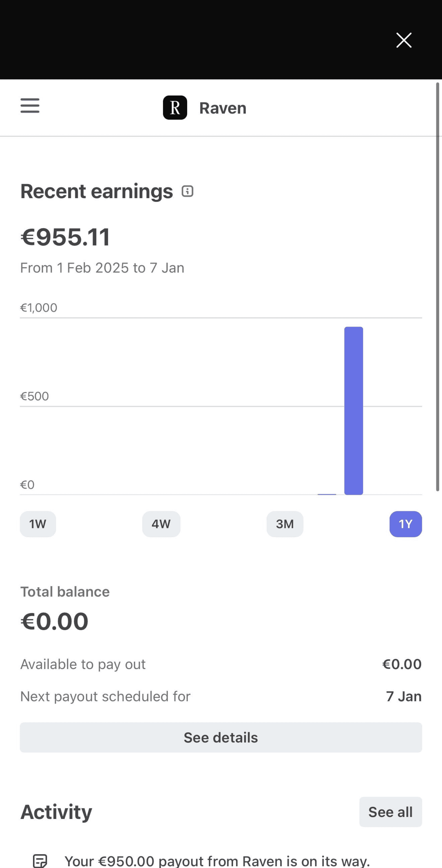The width and height of the screenshot is (442, 868).
Task: Click the small earnings bar in chart
Action: point(327,494)
